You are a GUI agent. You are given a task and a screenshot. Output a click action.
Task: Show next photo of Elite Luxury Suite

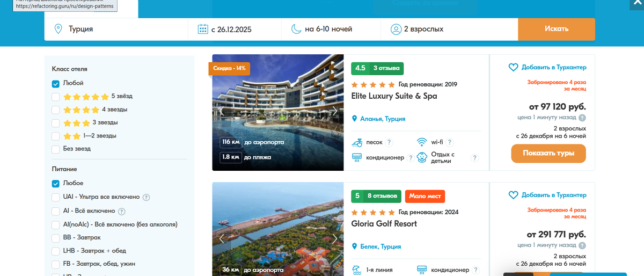335,112
